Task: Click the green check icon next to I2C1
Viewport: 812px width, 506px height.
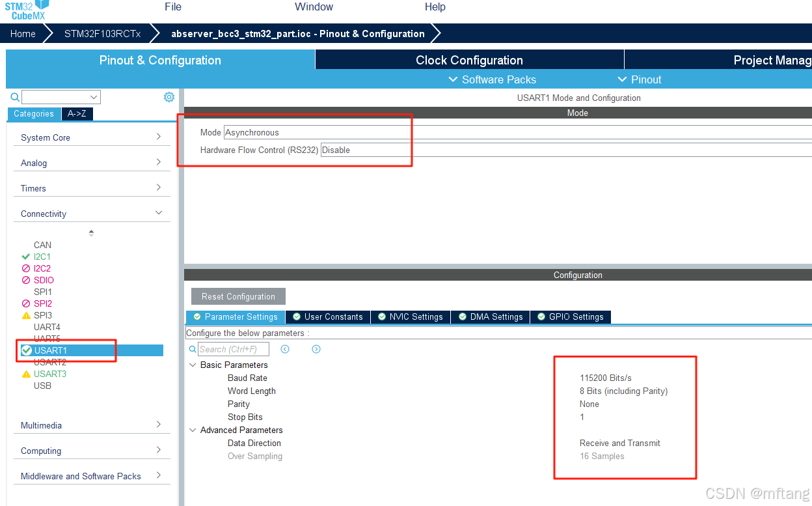Action: pos(26,257)
